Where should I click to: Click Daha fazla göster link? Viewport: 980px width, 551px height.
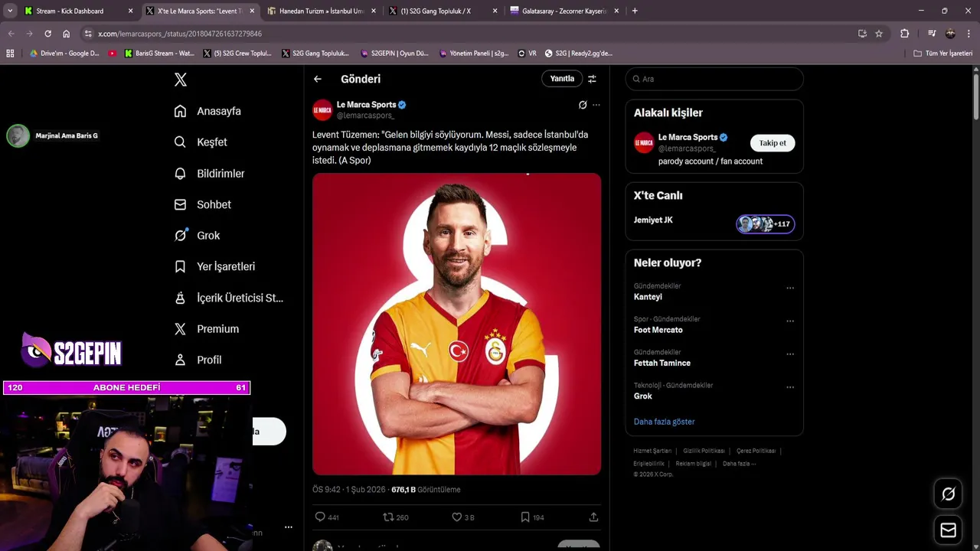[664, 422]
